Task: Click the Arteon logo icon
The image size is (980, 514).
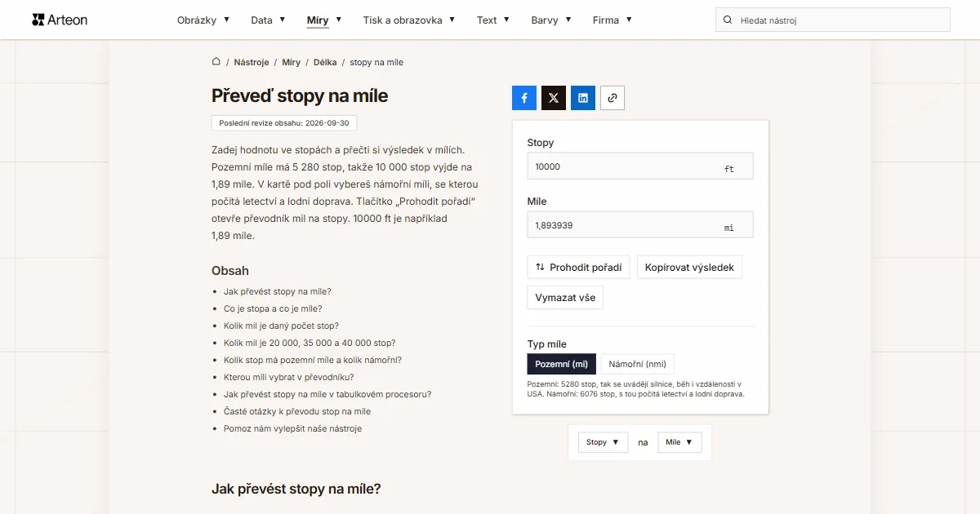Action: pyautogui.click(x=38, y=20)
